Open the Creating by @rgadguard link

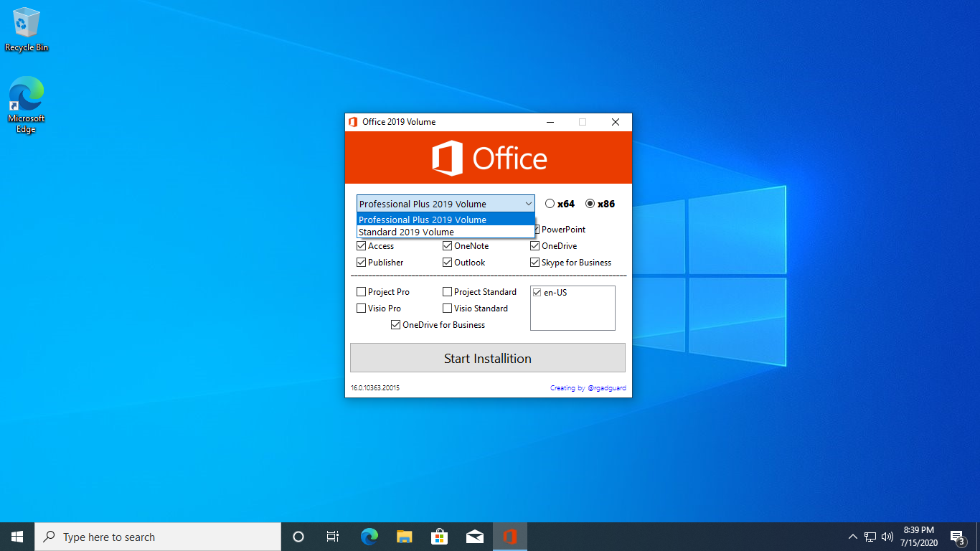[588, 388]
